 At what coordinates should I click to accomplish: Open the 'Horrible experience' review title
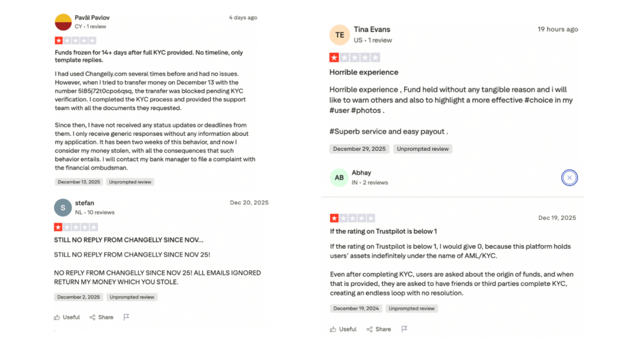point(364,72)
